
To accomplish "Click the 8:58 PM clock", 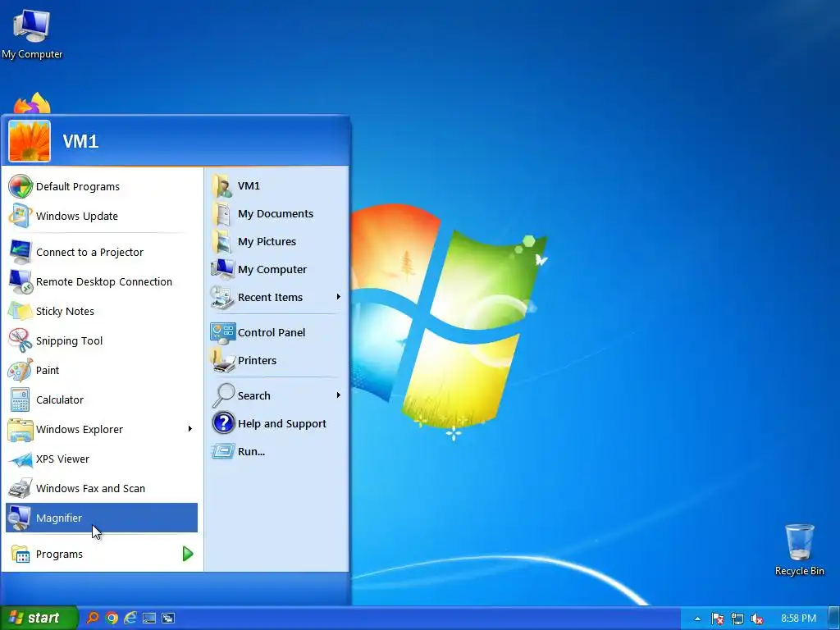I will [x=799, y=619].
